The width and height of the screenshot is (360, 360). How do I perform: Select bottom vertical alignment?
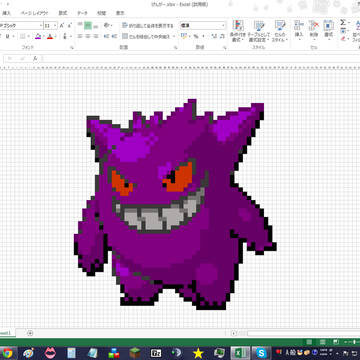tap(96, 26)
